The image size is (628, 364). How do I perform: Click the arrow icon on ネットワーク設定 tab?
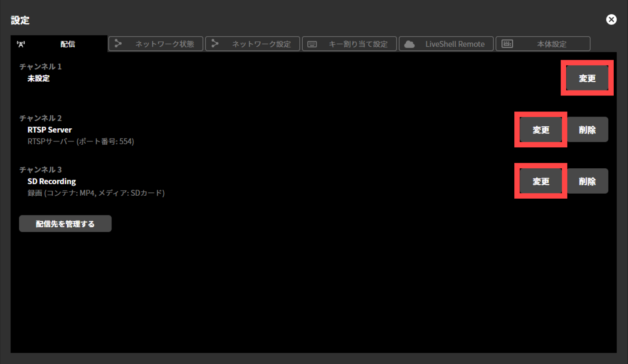(215, 43)
